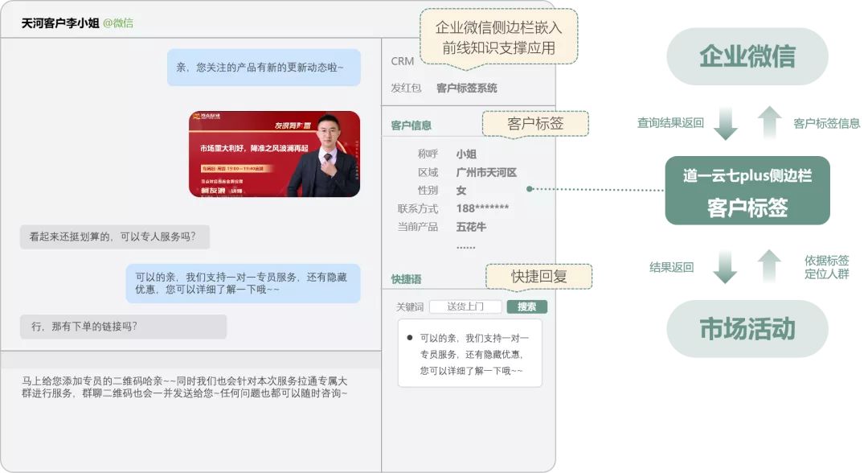Image resolution: width=868 pixels, height=473 pixels.
Task: Click the 结果返回 label
Action: 671,268
